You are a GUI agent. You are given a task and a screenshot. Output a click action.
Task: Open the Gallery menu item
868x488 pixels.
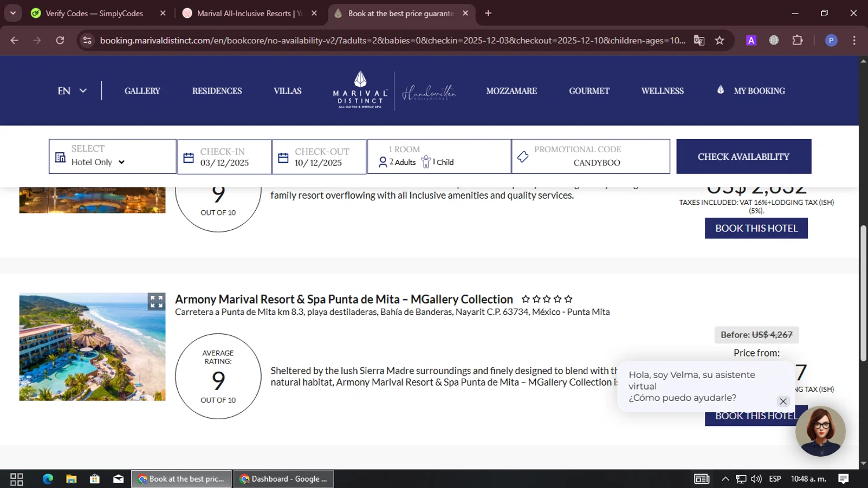(x=142, y=91)
